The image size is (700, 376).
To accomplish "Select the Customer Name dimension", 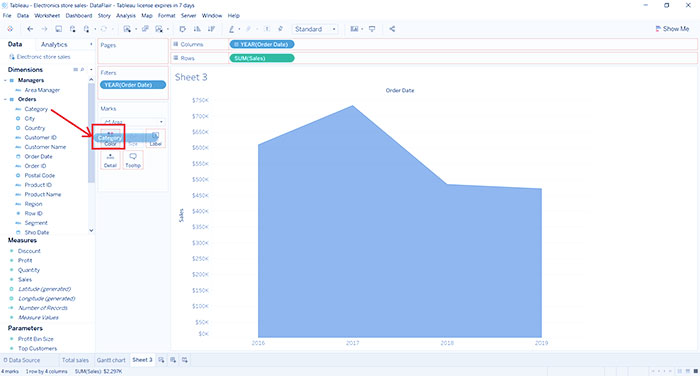I will click(45, 147).
